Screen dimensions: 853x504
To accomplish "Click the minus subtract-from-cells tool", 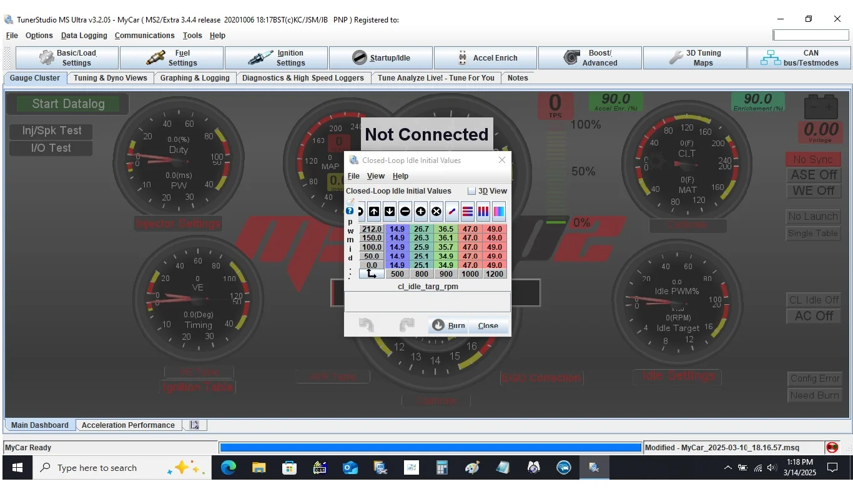I will click(x=405, y=212).
